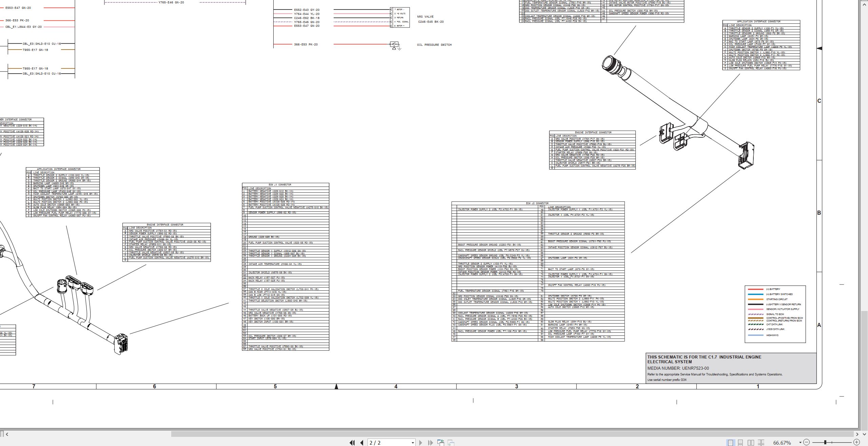Click the OIL PRESSURE SWITCH label

tap(434, 45)
